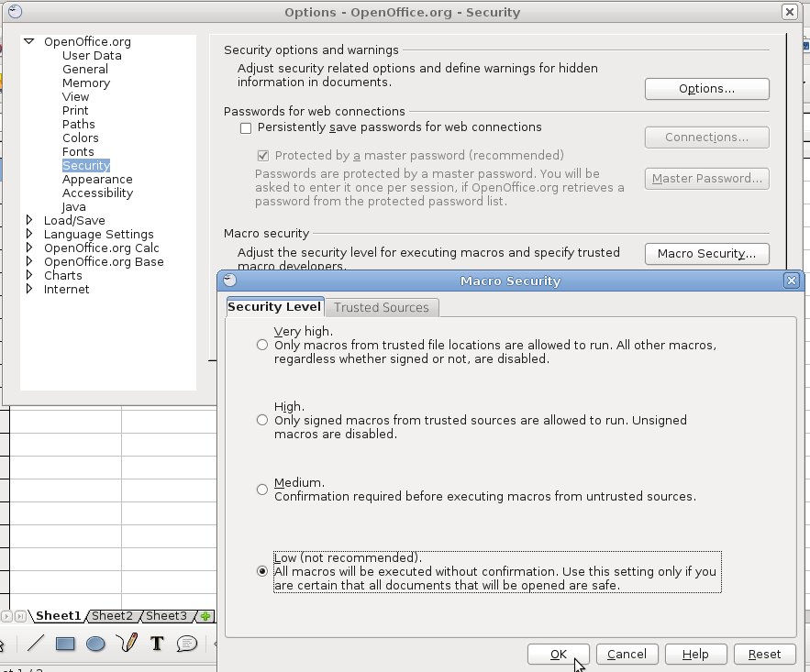Viewport: 810px width, 672px height.
Task: Select Appearance in the options tree
Action: coord(97,180)
